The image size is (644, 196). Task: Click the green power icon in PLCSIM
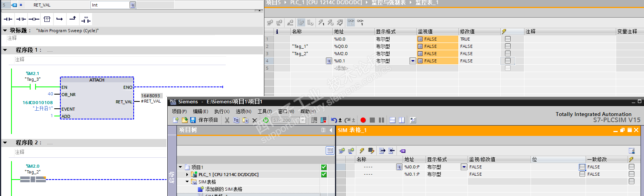266,120
